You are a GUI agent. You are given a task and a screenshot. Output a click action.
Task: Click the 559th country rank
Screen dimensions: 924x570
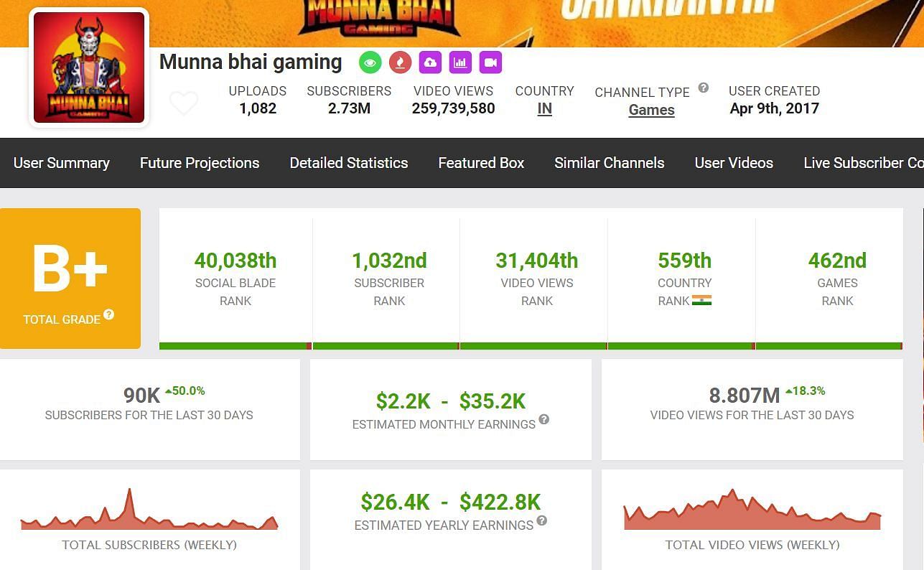pyautogui.click(x=685, y=261)
